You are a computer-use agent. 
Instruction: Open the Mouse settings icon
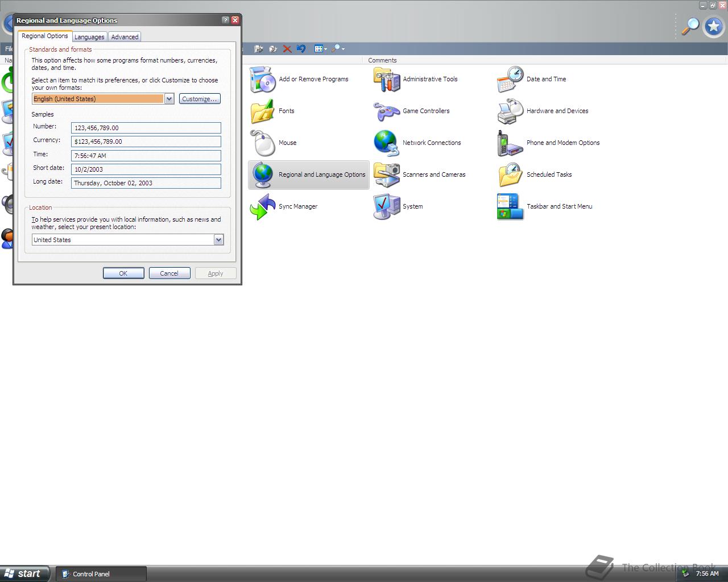[263, 143]
